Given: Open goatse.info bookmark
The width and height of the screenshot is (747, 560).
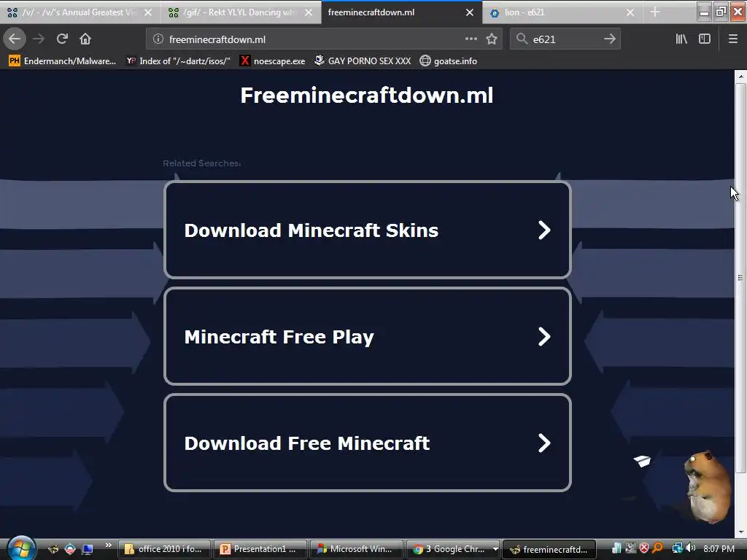Looking at the screenshot, I should pos(449,61).
